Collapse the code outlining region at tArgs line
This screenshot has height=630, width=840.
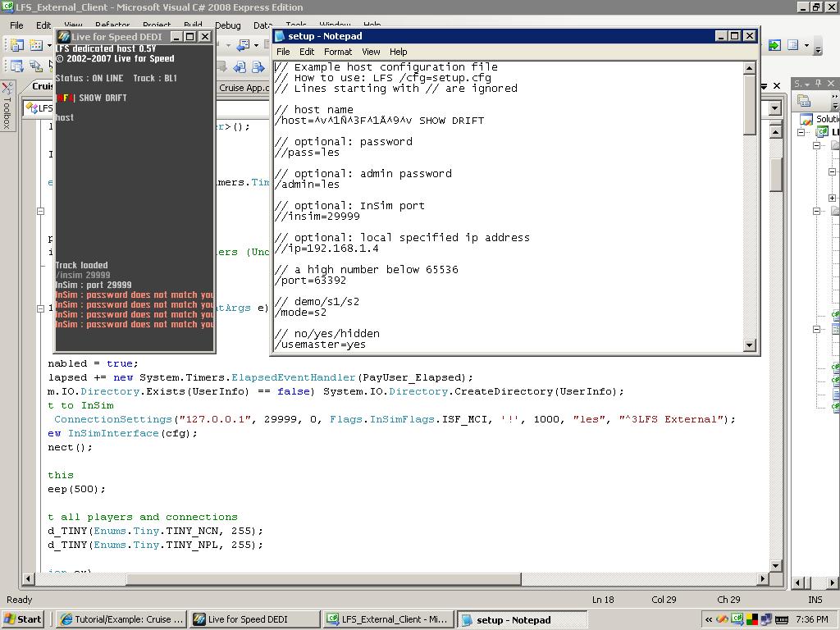point(40,308)
